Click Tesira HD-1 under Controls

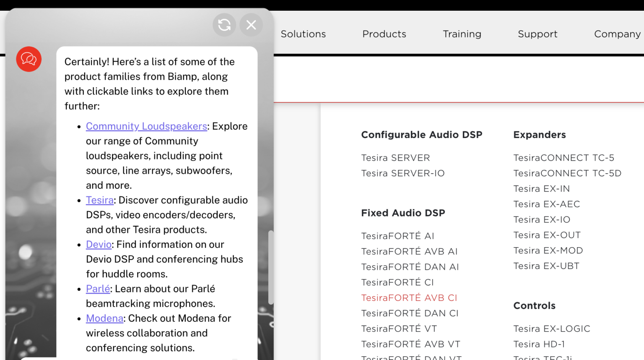pyautogui.click(x=539, y=344)
